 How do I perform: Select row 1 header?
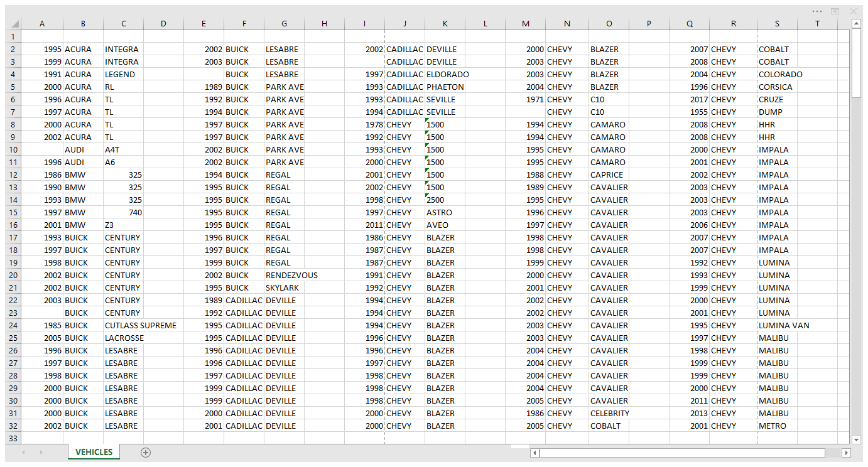[x=13, y=36]
